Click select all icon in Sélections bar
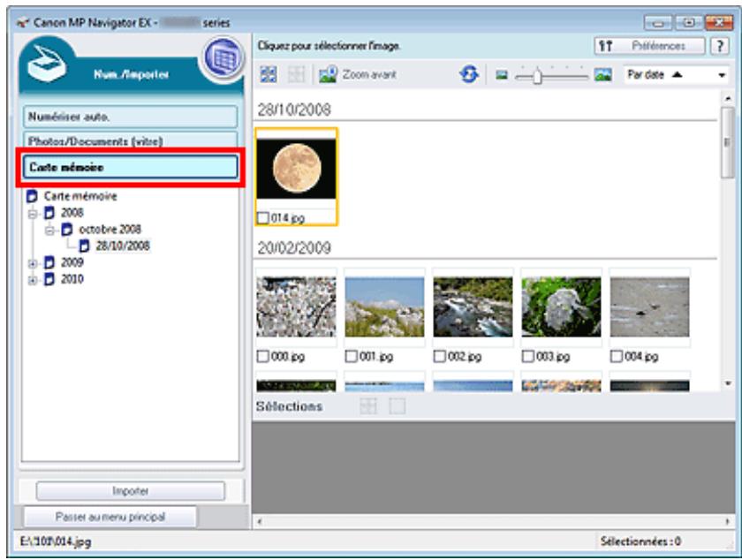This screenshot has width=742, height=560. (368, 405)
